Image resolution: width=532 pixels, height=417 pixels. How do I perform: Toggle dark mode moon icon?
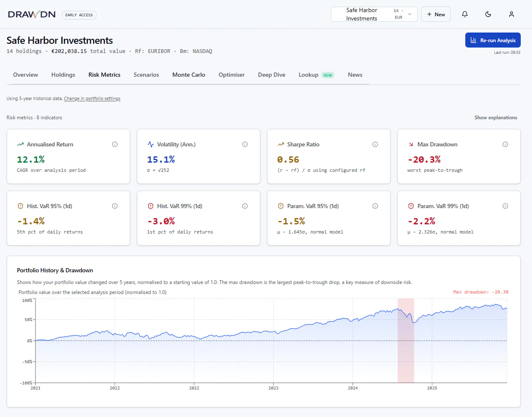[488, 14]
